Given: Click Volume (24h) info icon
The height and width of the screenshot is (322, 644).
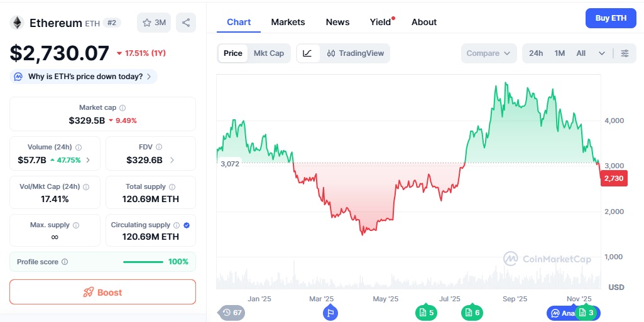Looking at the screenshot, I should point(79,148).
